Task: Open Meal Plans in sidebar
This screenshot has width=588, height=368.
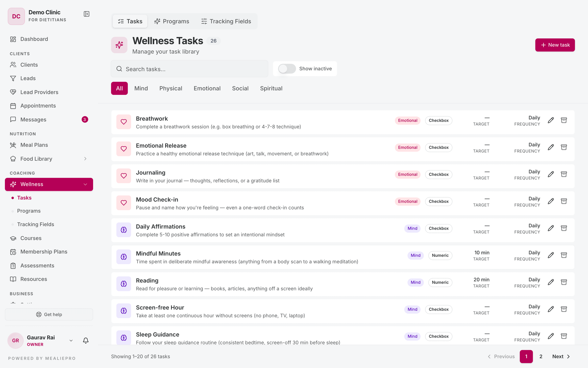Action: tap(49, 145)
